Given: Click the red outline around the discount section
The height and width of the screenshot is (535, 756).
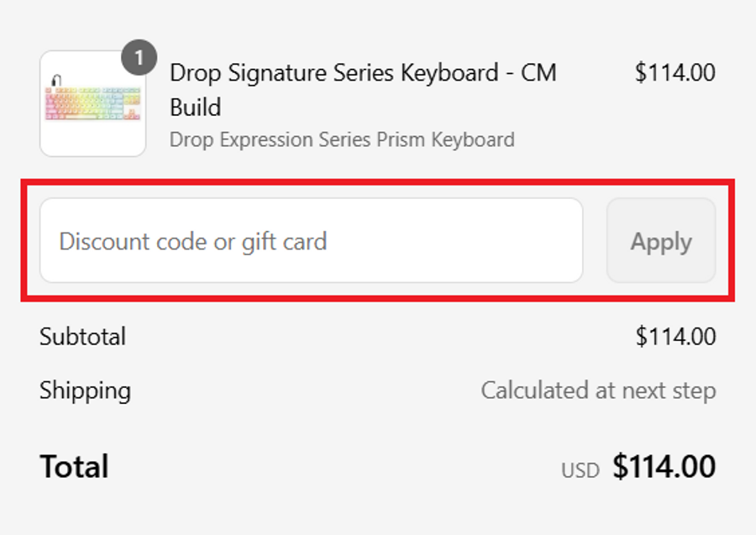Looking at the screenshot, I should coord(378,181).
